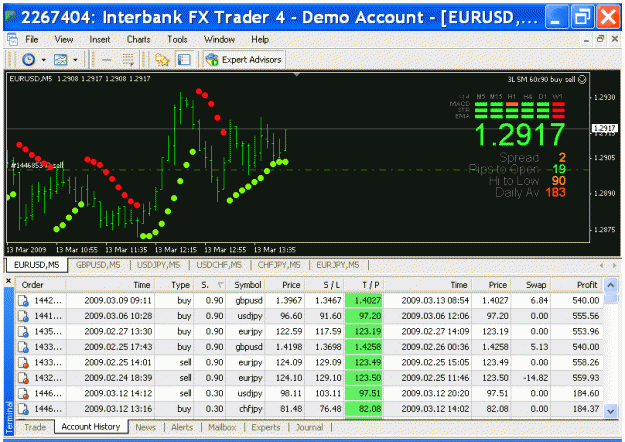
Task: Open the Window menu
Action: point(219,39)
